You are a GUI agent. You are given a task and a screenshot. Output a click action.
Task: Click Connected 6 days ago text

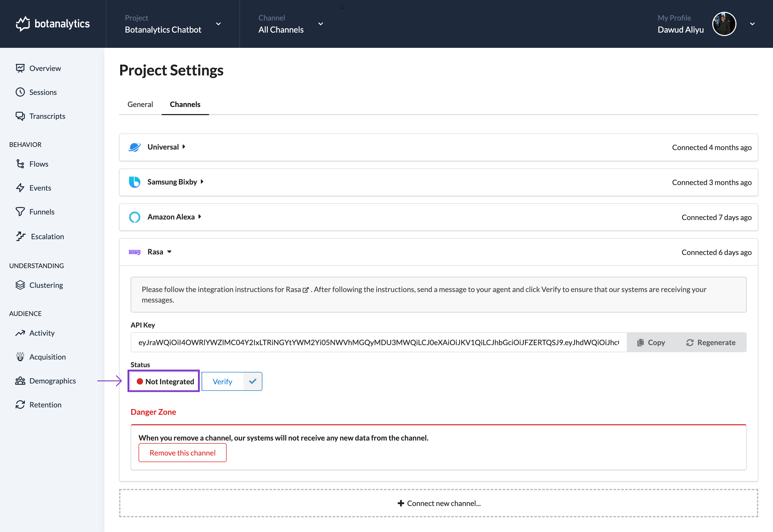[716, 252]
